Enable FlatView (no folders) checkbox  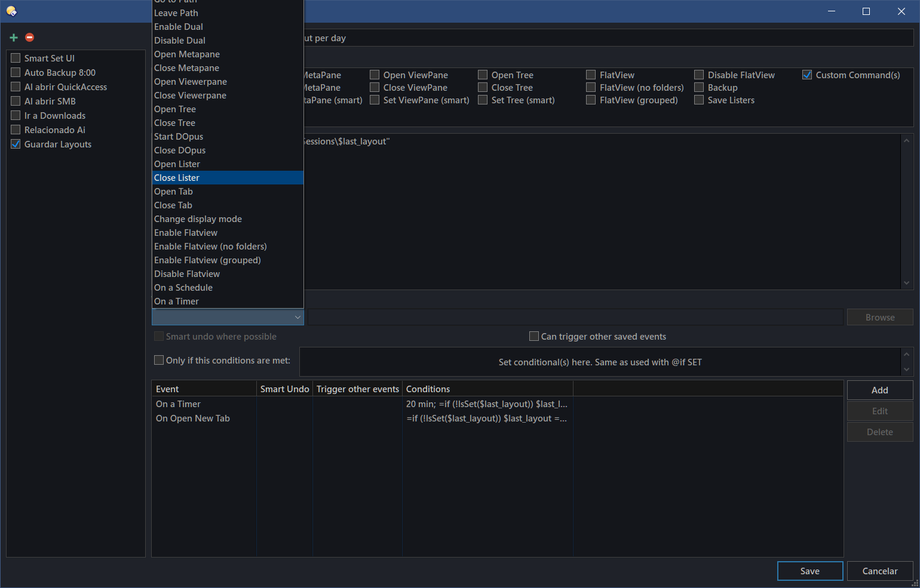tap(591, 87)
